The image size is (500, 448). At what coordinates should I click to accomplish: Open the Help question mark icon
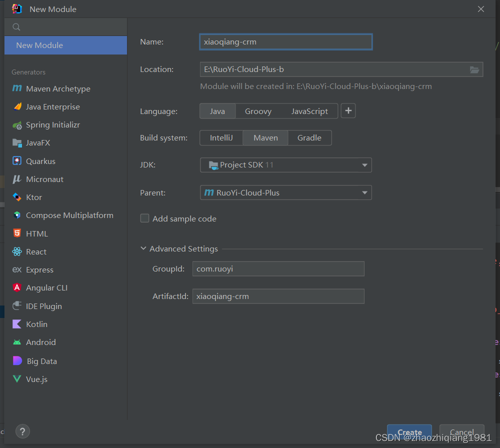coord(22,431)
